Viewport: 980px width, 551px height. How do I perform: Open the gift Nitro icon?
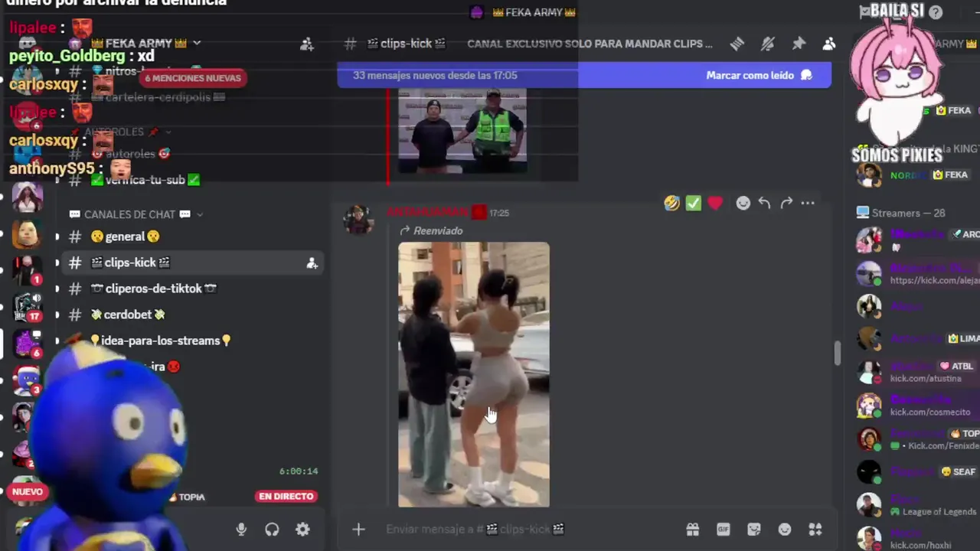coord(692,529)
